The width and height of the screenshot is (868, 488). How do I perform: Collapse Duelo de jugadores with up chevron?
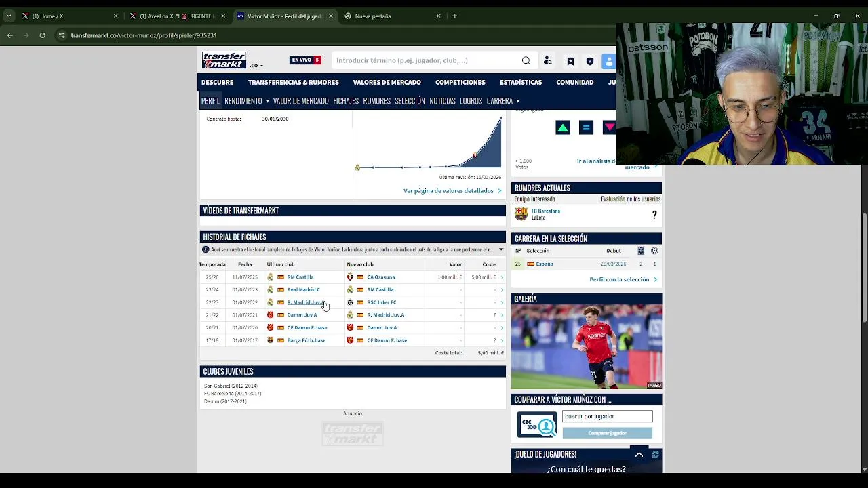point(639,455)
